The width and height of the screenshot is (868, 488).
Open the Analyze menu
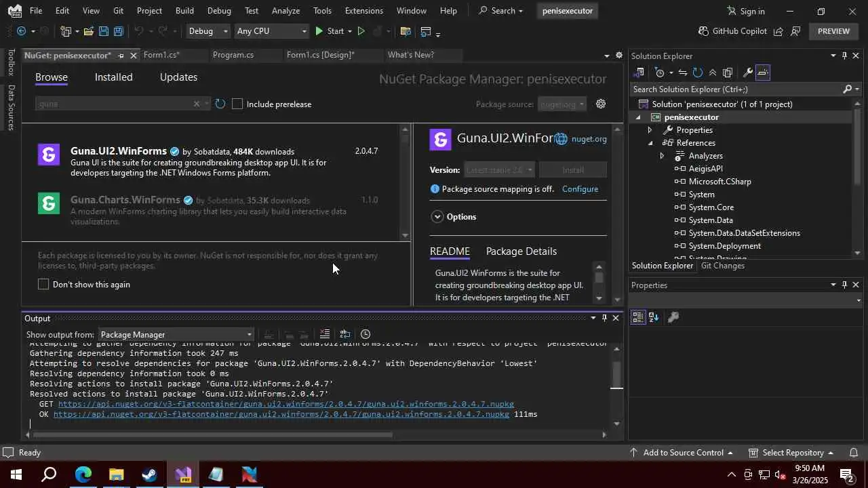pyautogui.click(x=285, y=11)
